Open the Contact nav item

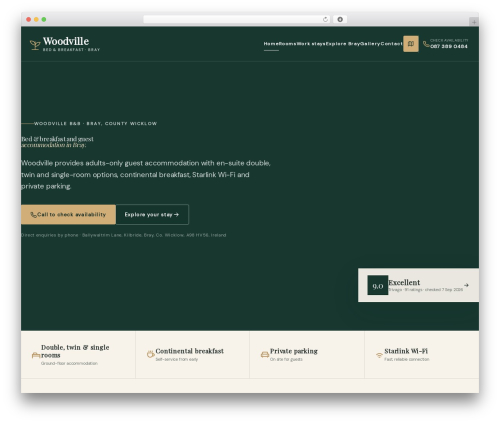391,44
